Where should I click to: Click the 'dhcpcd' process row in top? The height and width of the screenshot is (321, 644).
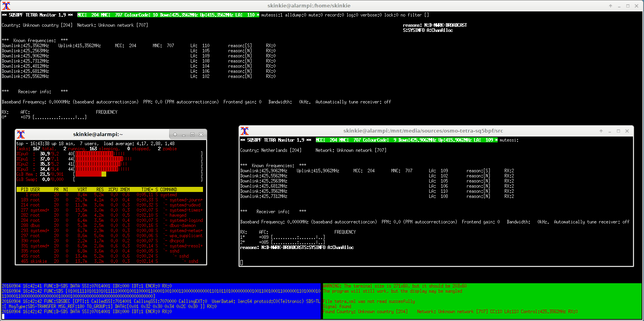coord(109,241)
